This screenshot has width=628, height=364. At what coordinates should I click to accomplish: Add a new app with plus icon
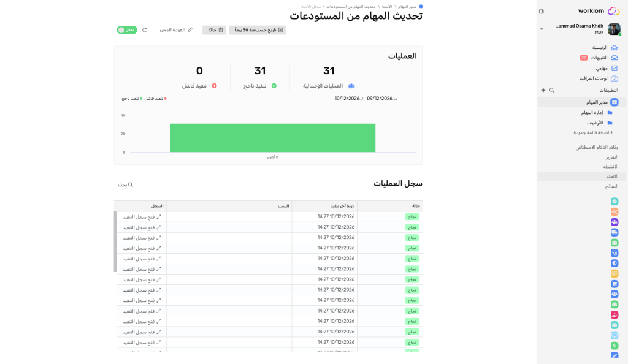pos(543,91)
